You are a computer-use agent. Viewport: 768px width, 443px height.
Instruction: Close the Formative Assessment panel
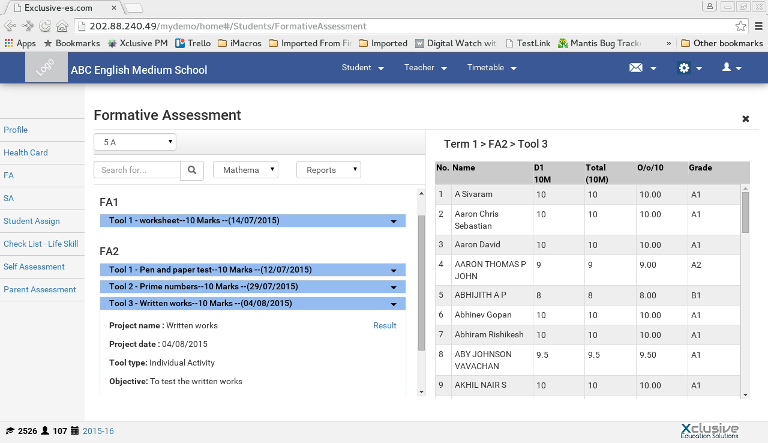pyautogui.click(x=745, y=119)
